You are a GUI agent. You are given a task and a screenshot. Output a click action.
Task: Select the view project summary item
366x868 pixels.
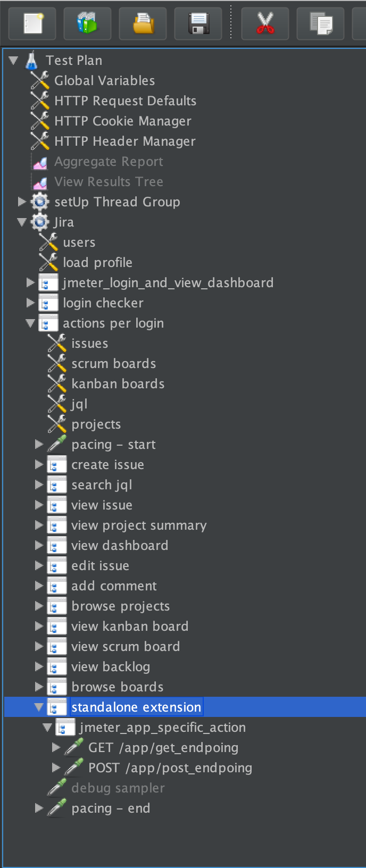(139, 525)
